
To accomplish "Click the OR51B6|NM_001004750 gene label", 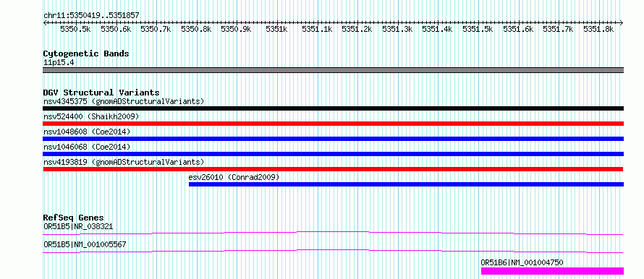I will pos(522,262).
